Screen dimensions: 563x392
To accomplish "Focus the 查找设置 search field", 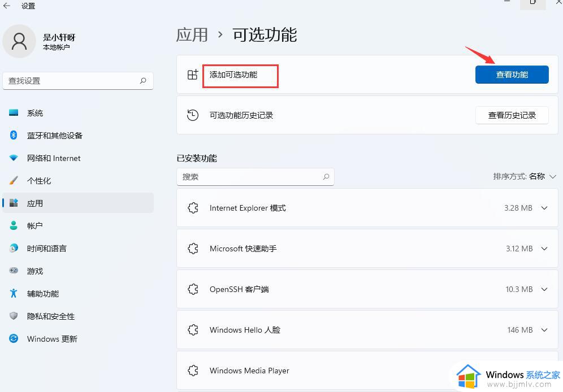I will pos(78,81).
